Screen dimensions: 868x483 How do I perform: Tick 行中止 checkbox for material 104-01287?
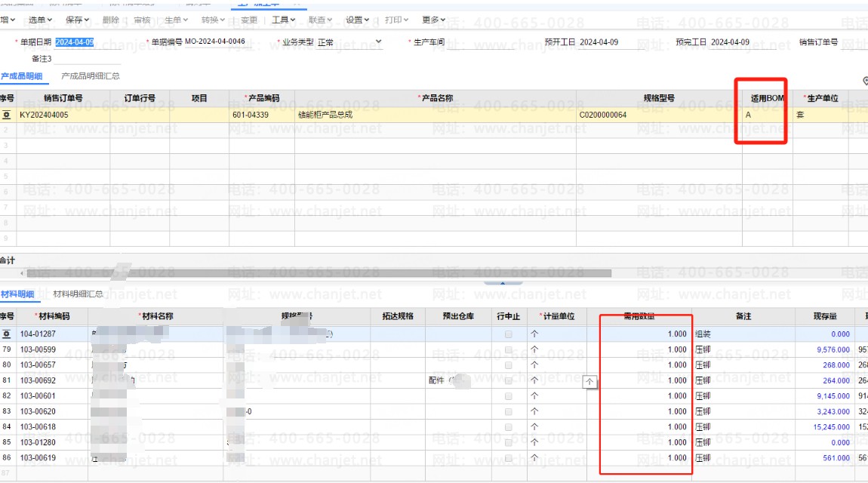point(508,334)
